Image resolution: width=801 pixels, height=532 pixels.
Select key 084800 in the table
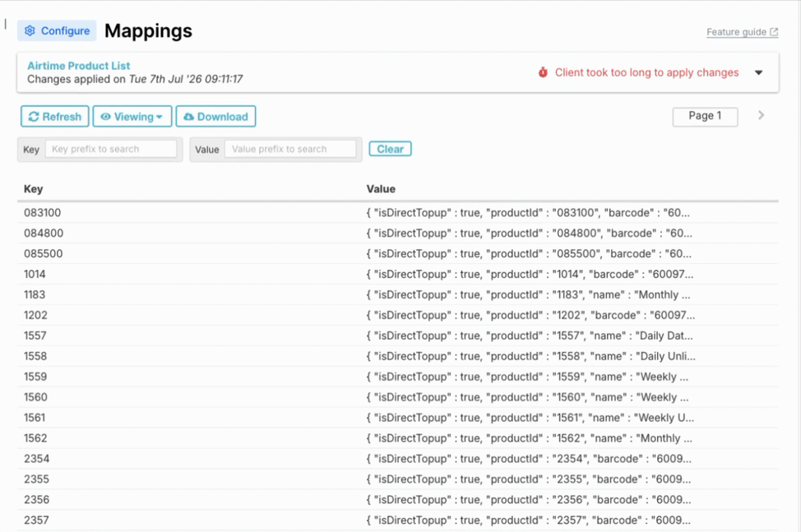click(x=44, y=234)
